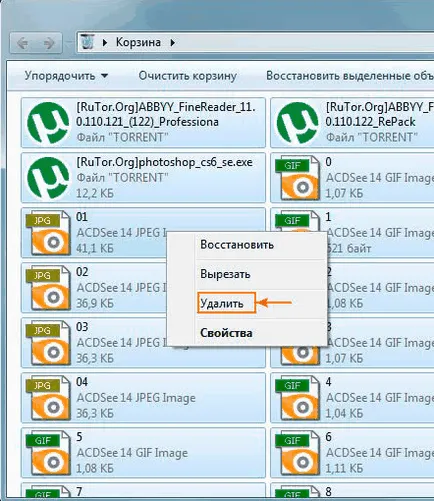Select the JPG icon of file 01
Image resolution: width=434 pixels, height=501 pixels.
[x=48, y=233]
